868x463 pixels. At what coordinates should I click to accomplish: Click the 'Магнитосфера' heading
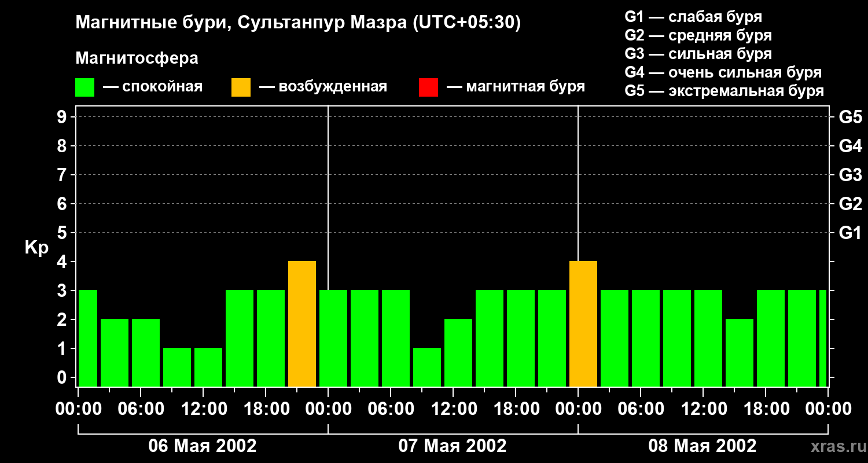tap(137, 58)
